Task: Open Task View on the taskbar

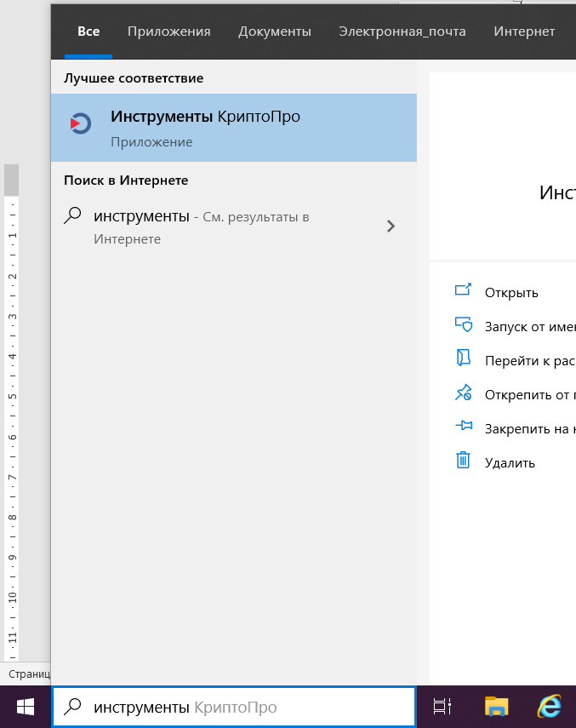Action: click(442, 707)
